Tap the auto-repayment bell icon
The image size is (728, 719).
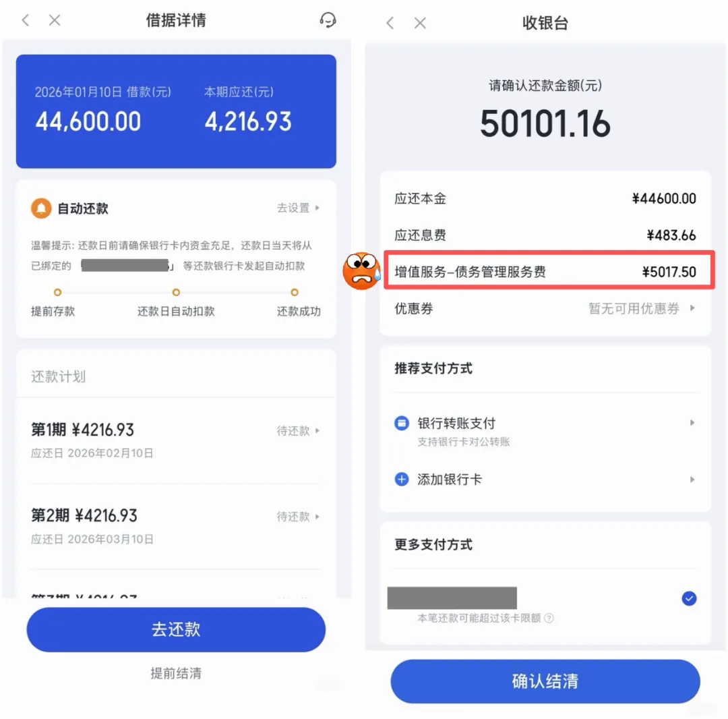point(41,208)
